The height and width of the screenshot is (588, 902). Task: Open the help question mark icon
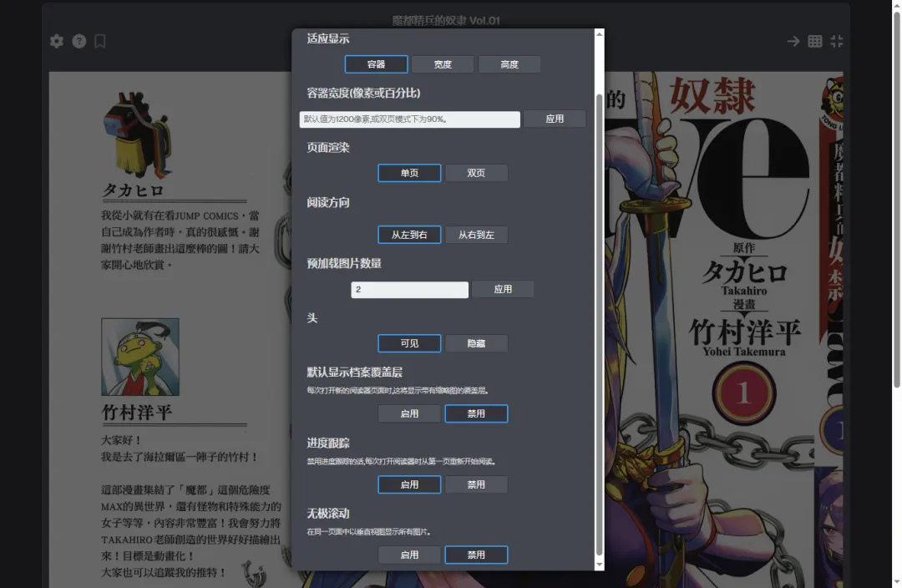point(79,41)
